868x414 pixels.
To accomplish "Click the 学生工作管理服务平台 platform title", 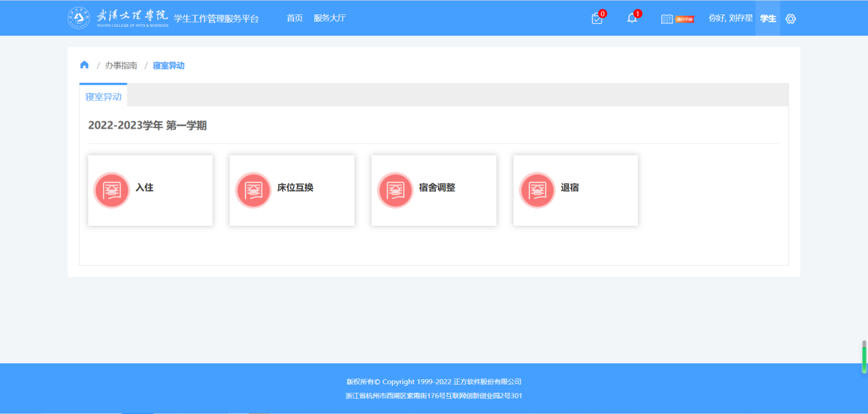I will (x=216, y=18).
